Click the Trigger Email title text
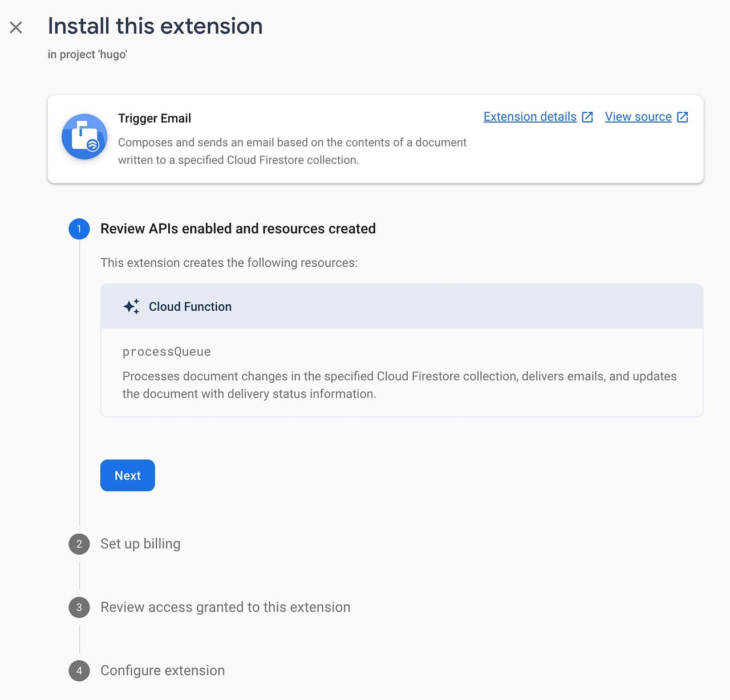 point(155,119)
